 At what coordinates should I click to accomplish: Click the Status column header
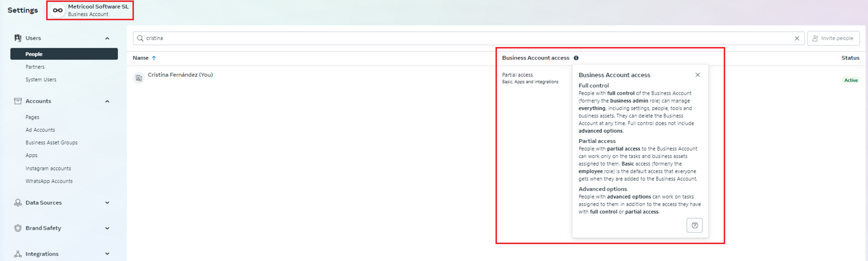point(850,58)
